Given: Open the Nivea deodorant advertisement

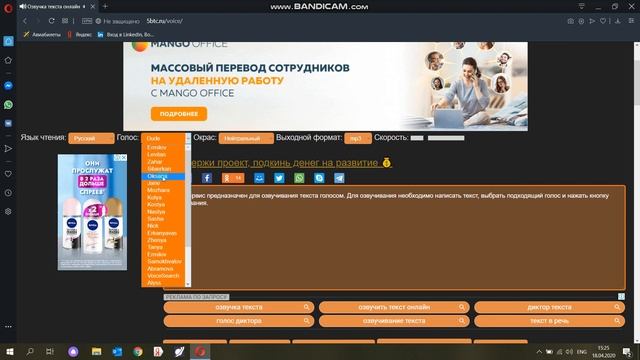Looking at the screenshot, I should click(x=92, y=212).
